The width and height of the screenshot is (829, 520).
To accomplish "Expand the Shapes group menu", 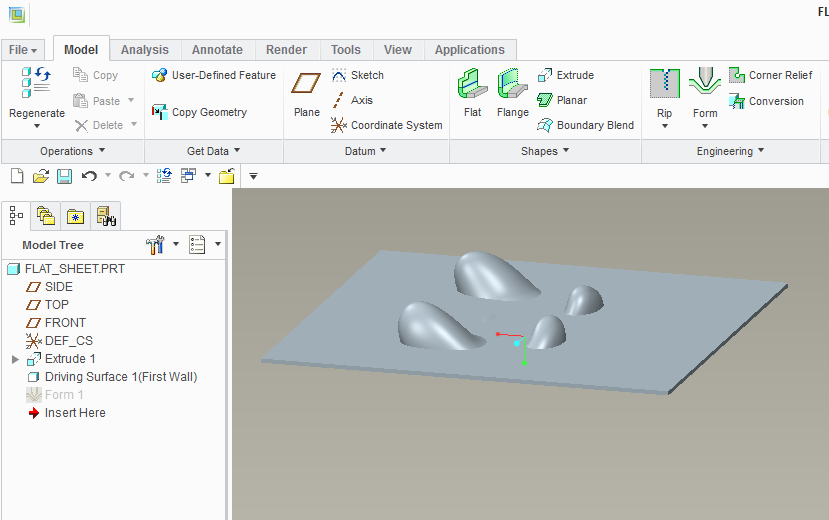I will tap(545, 151).
